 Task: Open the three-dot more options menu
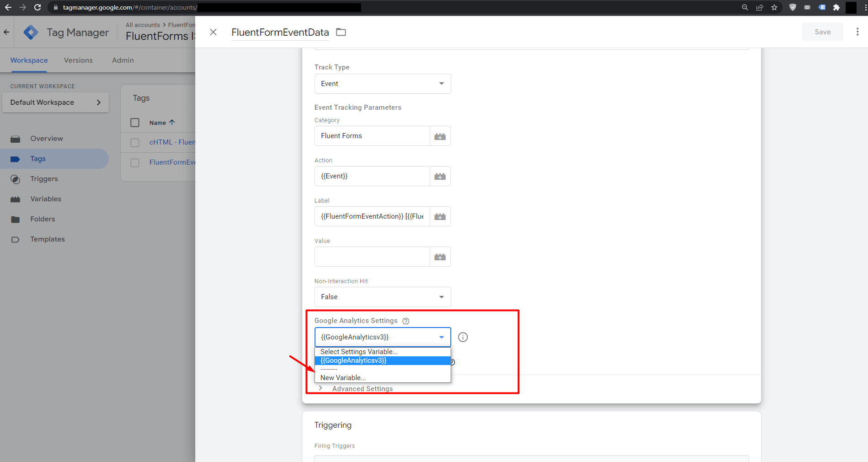point(857,32)
